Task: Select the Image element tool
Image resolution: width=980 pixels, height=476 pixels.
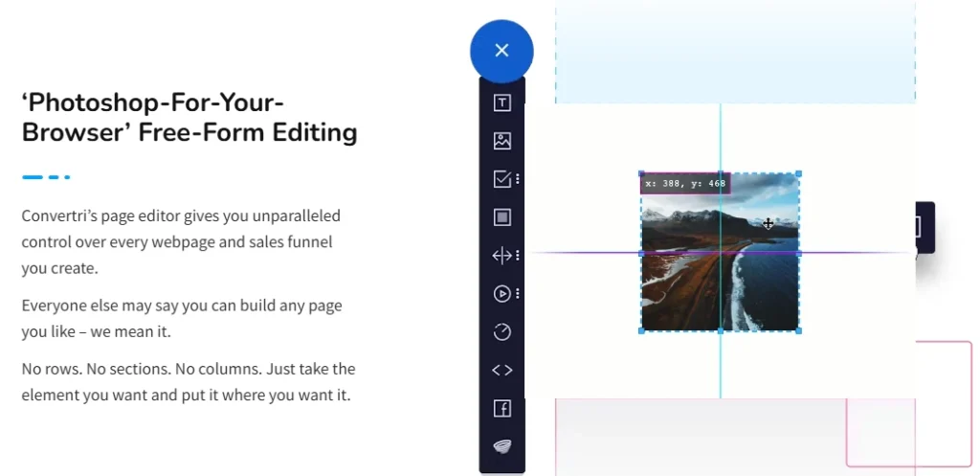Action: pyautogui.click(x=501, y=141)
